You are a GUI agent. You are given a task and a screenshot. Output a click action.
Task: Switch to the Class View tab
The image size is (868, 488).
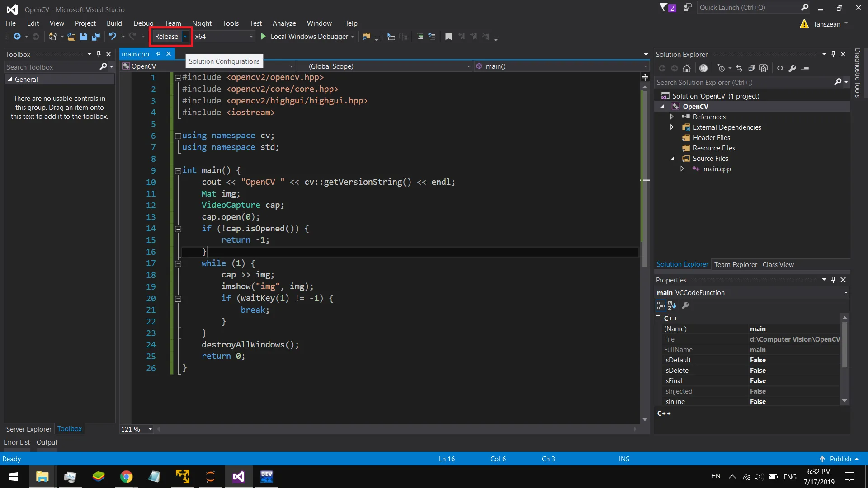(778, 265)
